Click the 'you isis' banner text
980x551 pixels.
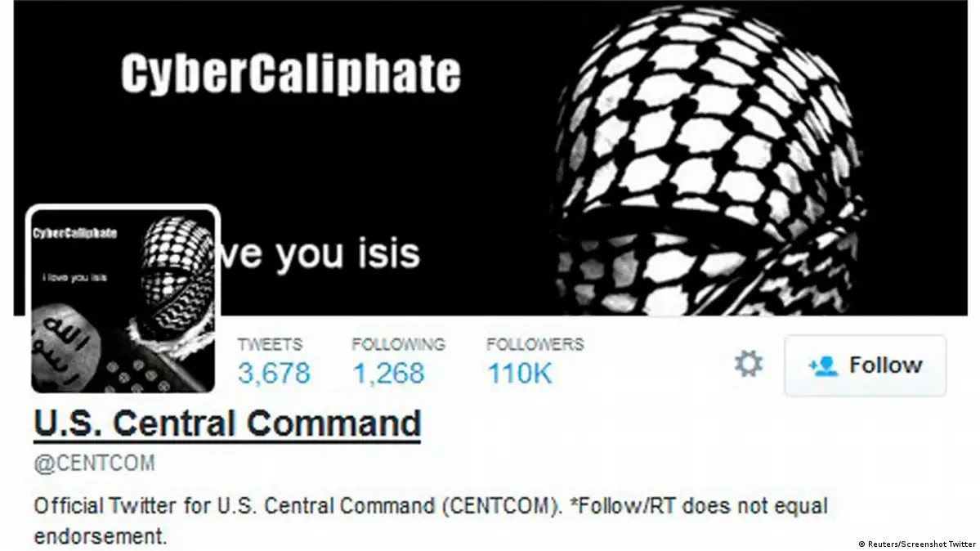[347, 253]
